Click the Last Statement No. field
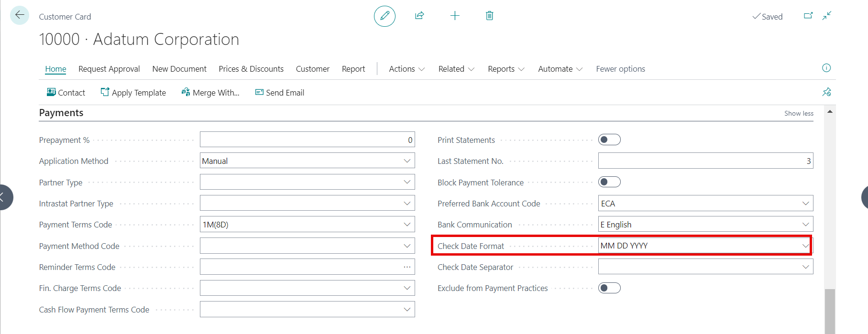Viewport: 868px width, 334px height. [705, 161]
